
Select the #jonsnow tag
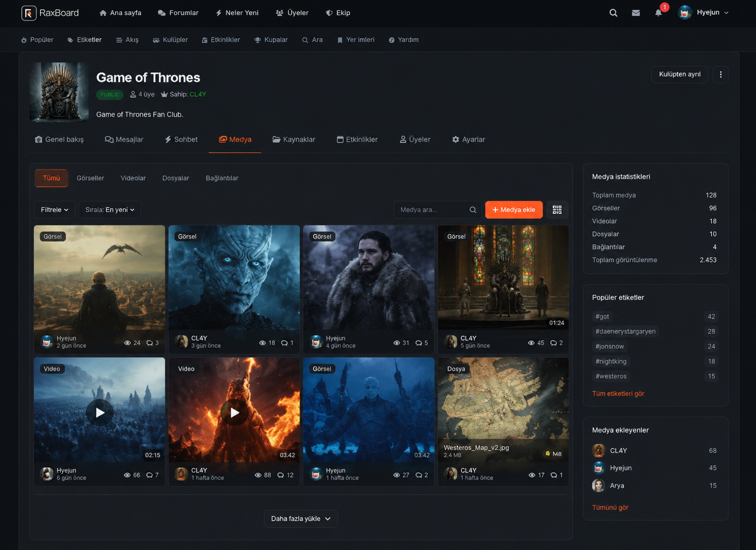pyautogui.click(x=609, y=346)
